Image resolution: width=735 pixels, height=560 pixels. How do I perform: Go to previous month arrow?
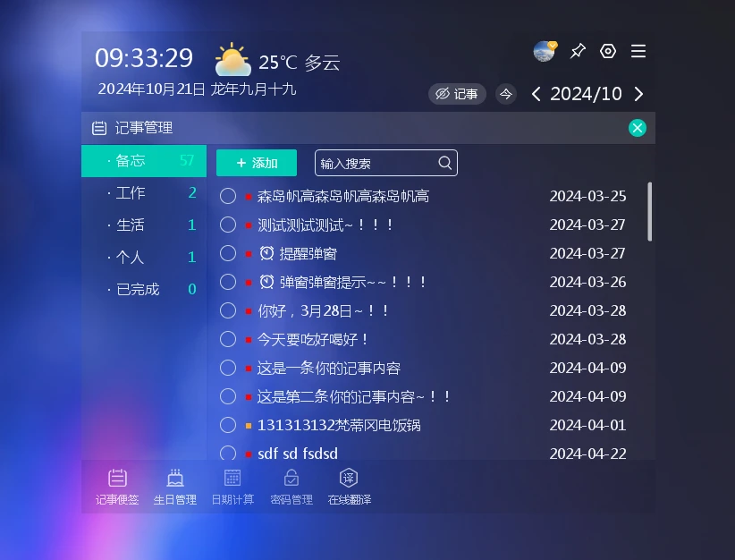click(536, 94)
